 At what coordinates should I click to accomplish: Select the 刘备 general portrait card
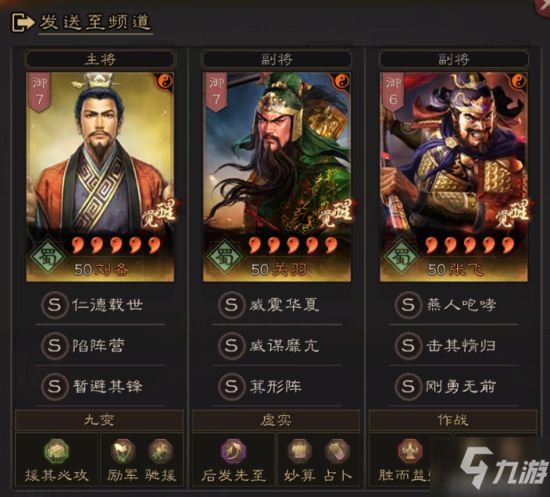click(x=100, y=177)
